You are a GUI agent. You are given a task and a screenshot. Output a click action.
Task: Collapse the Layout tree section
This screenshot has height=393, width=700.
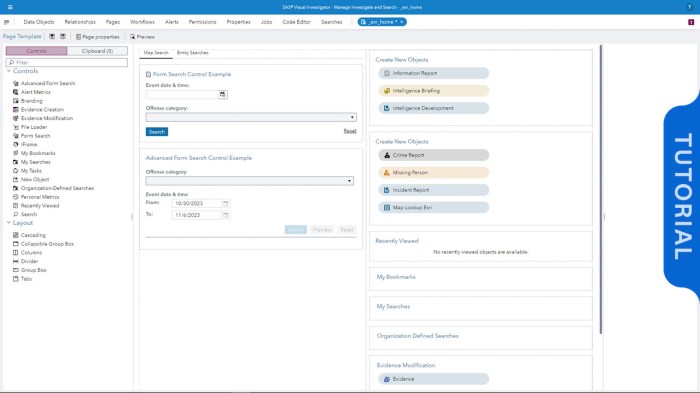click(x=8, y=222)
